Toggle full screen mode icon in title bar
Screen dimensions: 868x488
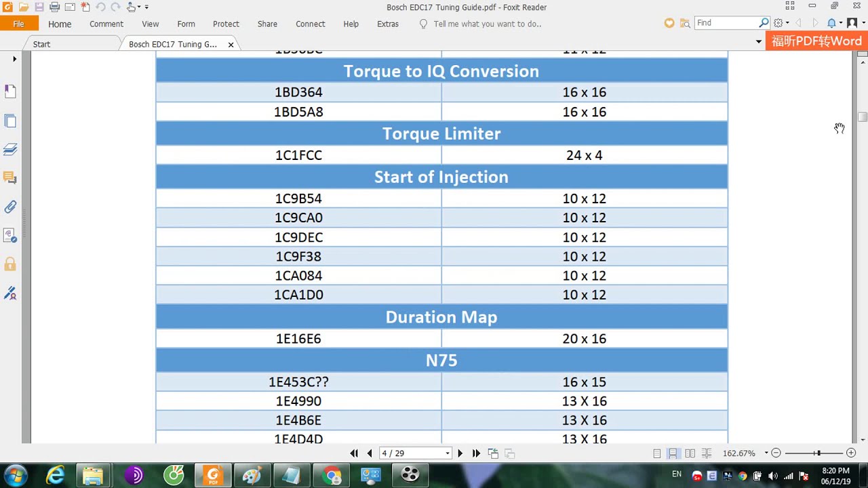point(790,6)
